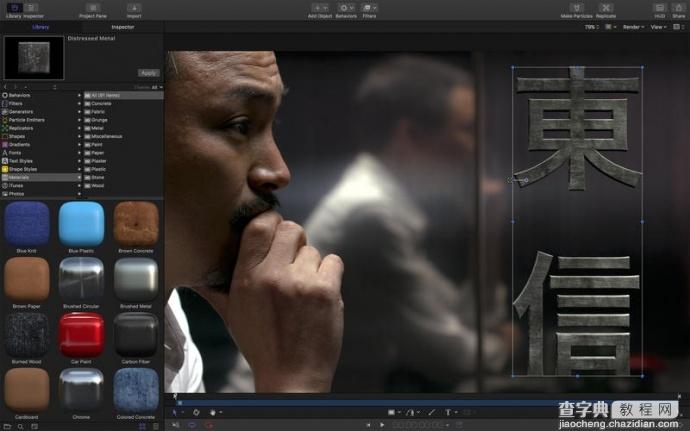Viewport: 690px width, 431px height.
Task: Click the Apply button
Action: [x=148, y=72]
